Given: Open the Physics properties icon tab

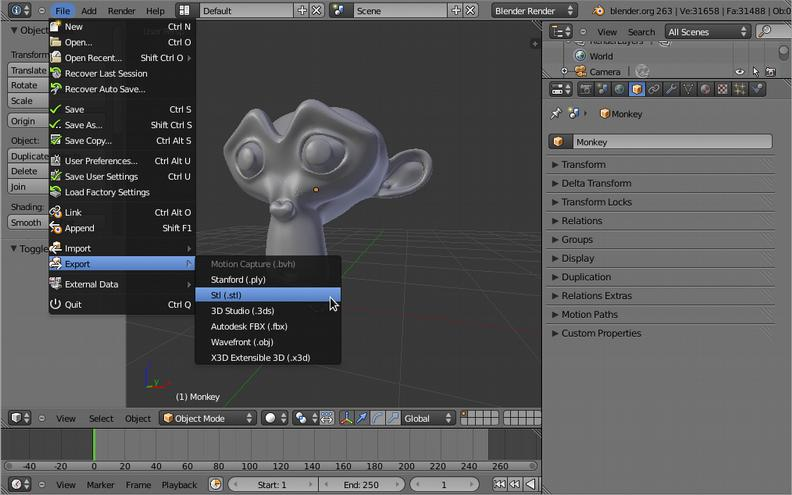Looking at the screenshot, I should (x=757, y=89).
